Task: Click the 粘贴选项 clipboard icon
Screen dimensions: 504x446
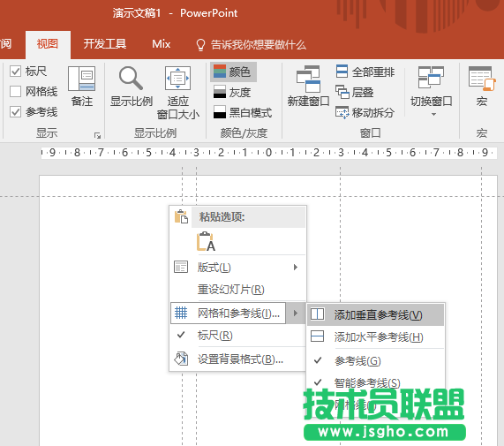Action: coord(181,216)
